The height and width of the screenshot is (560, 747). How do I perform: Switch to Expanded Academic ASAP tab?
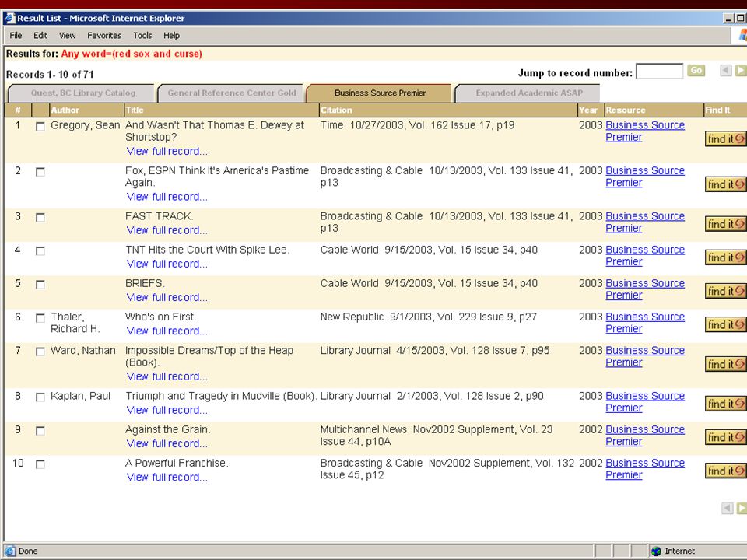coord(529,93)
